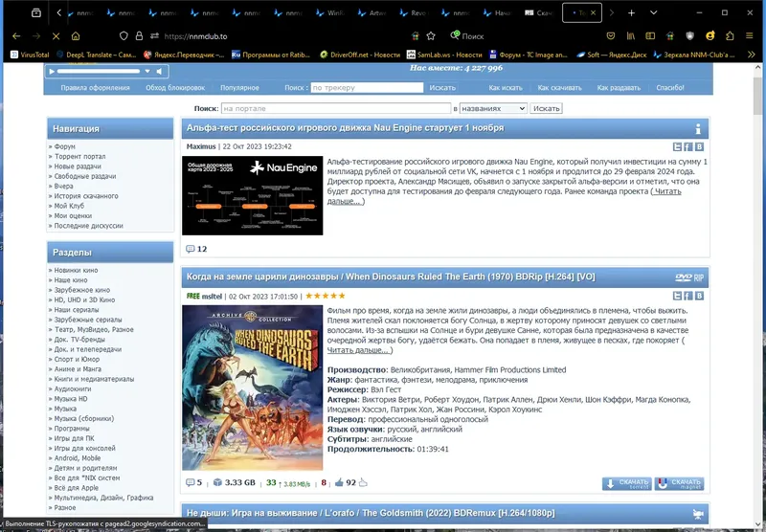
Task: Like the dinosaurs release with thumbs up
Action: coord(339,482)
